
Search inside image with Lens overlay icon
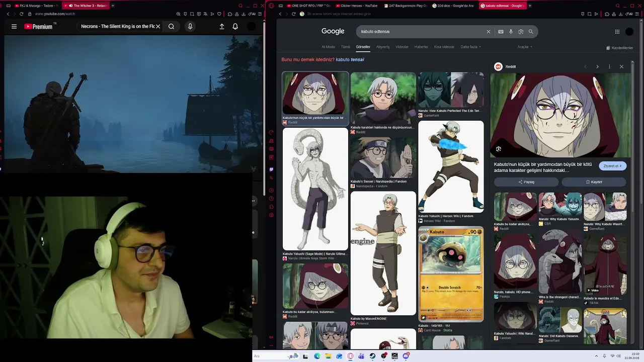[499, 149]
